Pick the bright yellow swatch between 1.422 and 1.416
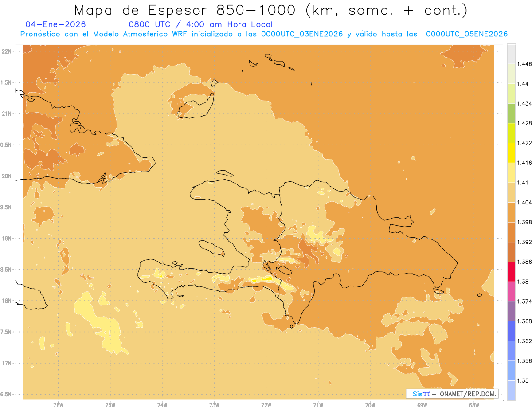 point(511,153)
